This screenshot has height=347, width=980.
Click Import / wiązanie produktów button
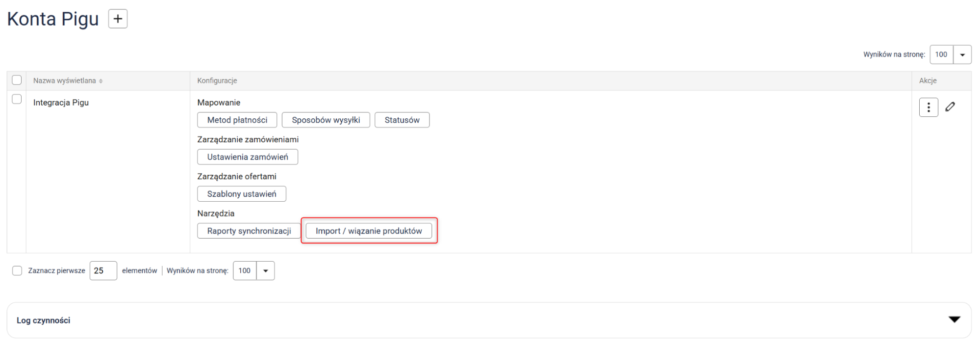pyautogui.click(x=368, y=231)
